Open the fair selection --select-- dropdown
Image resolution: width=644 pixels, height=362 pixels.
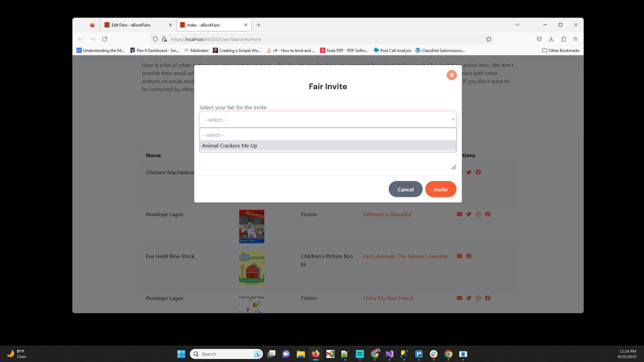coord(328,119)
